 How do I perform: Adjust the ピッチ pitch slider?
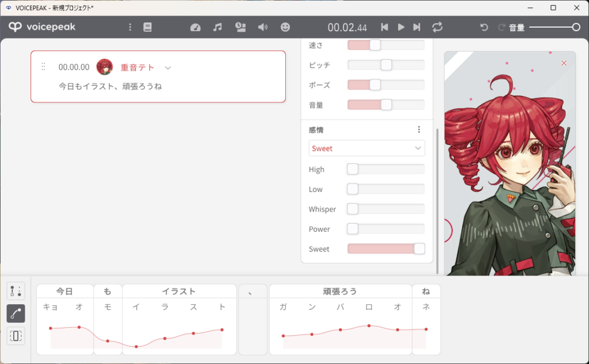click(386, 65)
